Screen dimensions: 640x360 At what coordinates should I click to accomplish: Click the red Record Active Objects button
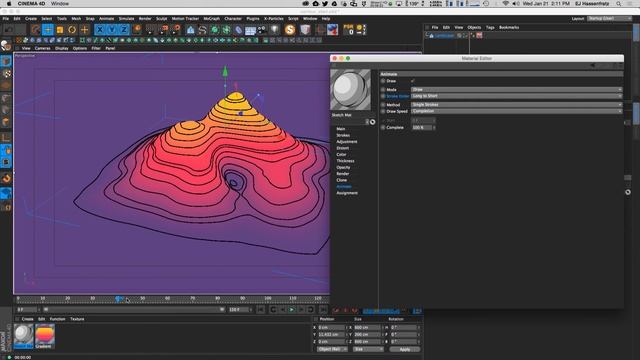(336, 311)
